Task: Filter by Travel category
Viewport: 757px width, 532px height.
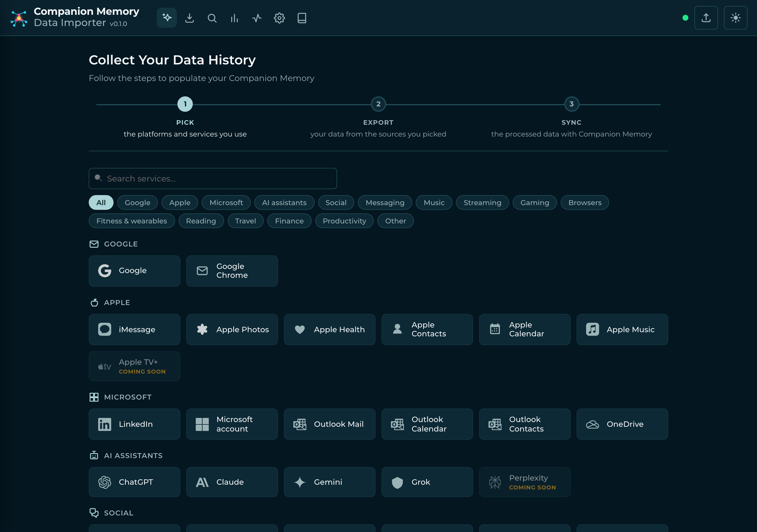Action: click(245, 221)
